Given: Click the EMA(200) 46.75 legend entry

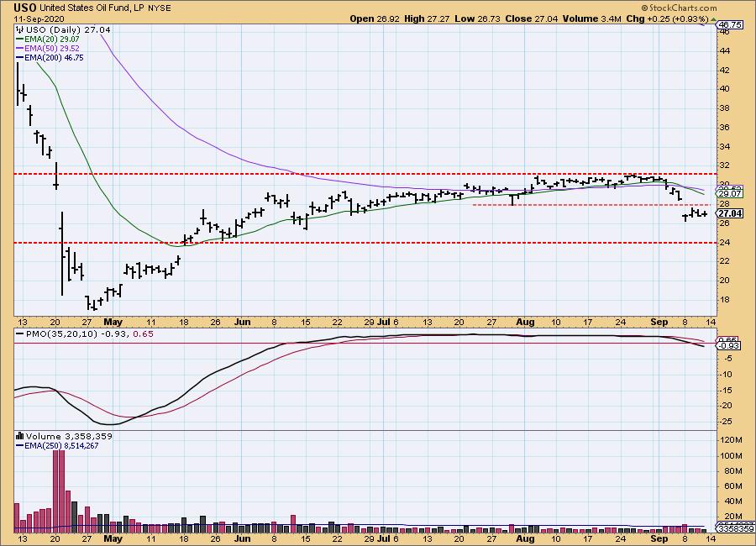Looking at the screenshot, I should click(x=54, y=57).
